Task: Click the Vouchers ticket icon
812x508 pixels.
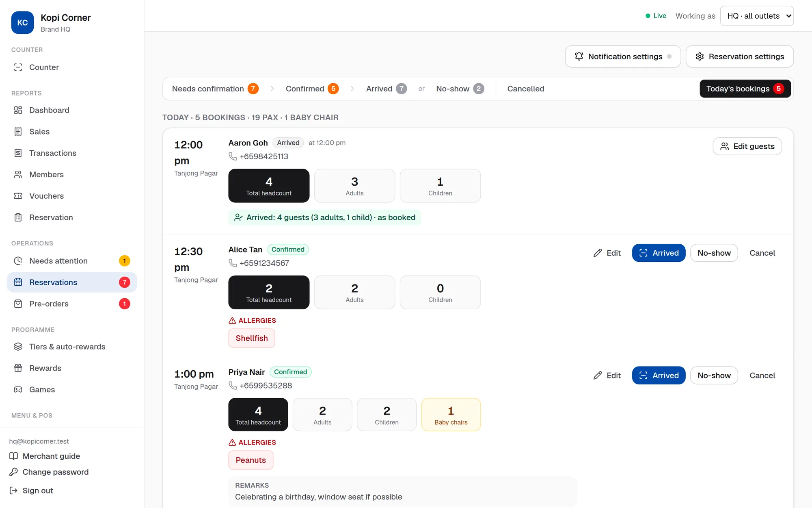Action: tap(18, 196)
